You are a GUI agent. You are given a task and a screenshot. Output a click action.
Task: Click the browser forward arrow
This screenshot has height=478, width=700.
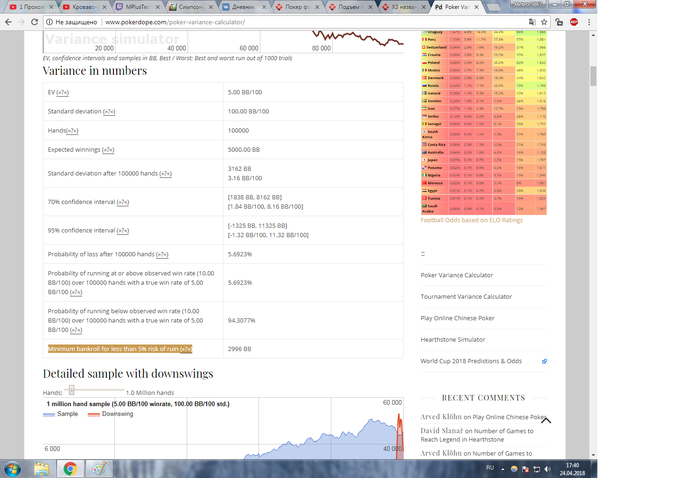coord(21,22)
